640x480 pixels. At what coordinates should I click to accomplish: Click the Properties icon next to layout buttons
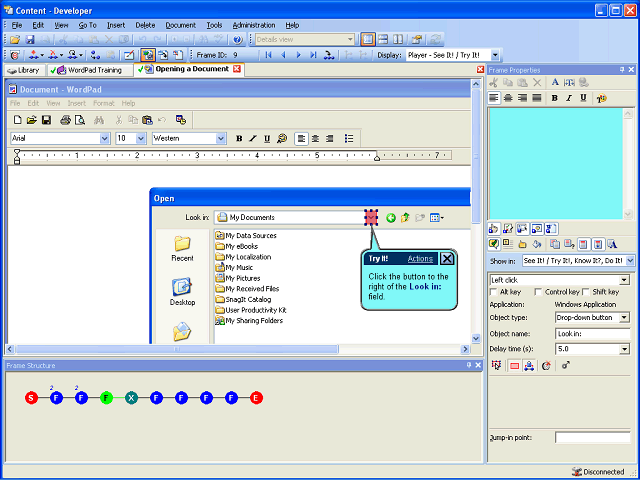click(x=416, y=40)
